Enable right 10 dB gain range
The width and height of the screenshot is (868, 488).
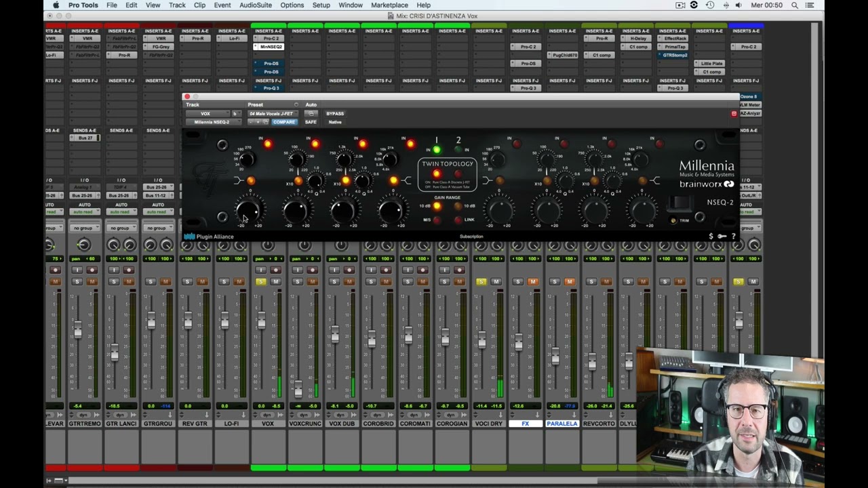[x=458, y=206]
